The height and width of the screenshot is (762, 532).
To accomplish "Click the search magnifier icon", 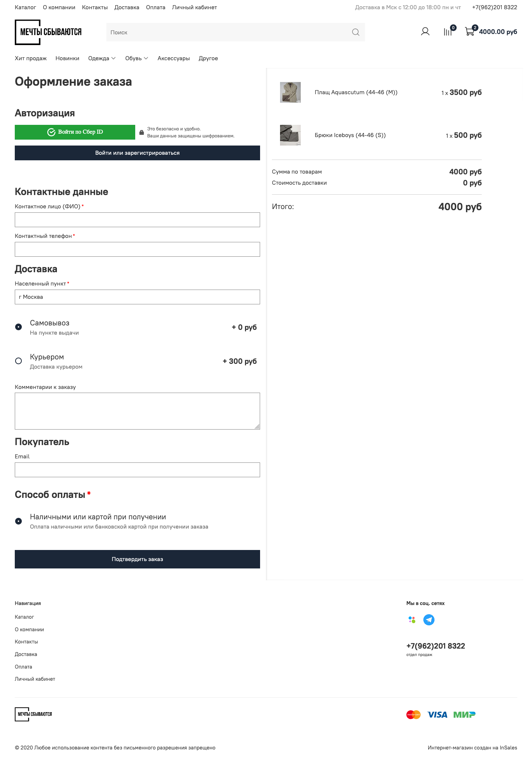I will (355, 32).
